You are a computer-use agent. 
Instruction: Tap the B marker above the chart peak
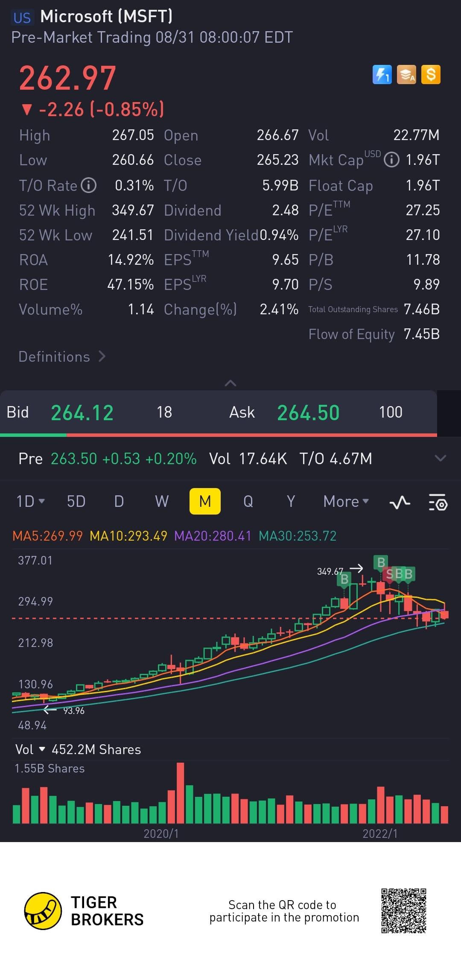pyautogui.click(x=381, y=562)
